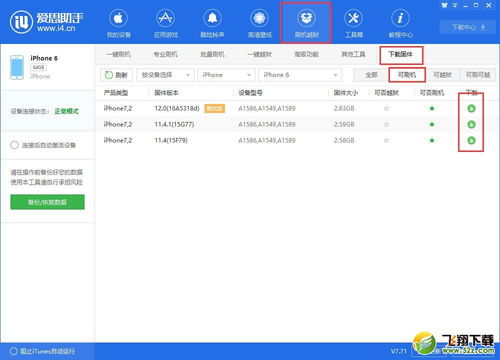Switch to the 高级功能 tab
This screenshot has height=360, width=500.
click(306, 54)
